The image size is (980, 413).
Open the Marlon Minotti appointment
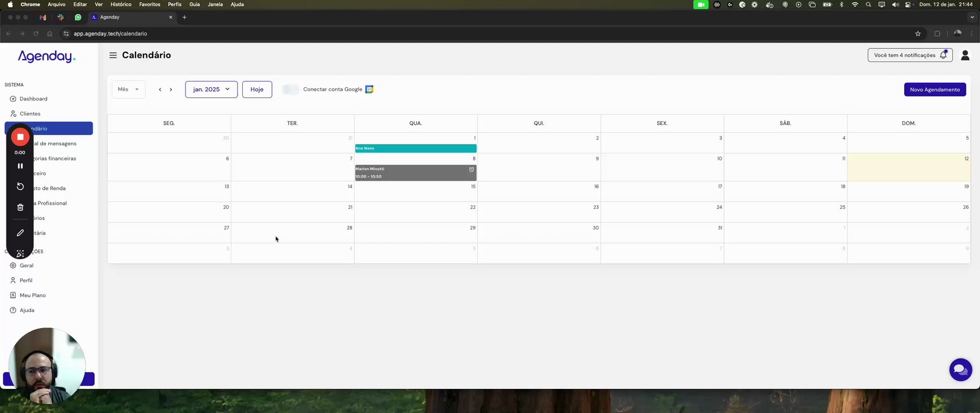[x=416, y=173]
